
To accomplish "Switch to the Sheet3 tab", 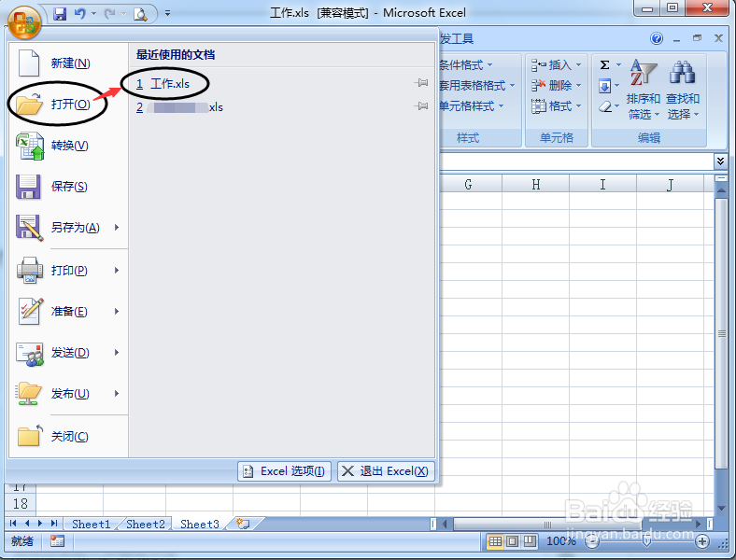I will click(200, 524).
